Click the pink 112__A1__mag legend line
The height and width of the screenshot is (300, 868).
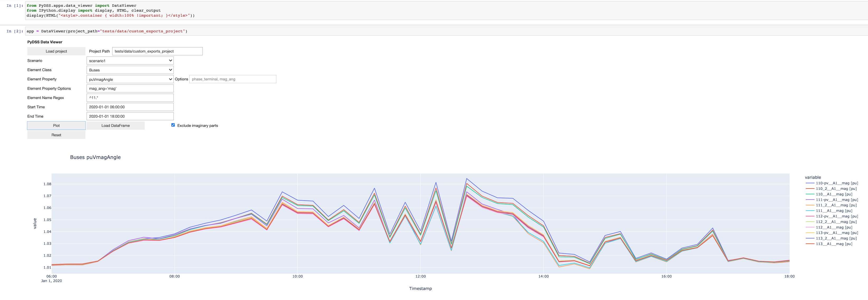click(x=810, y=227)
